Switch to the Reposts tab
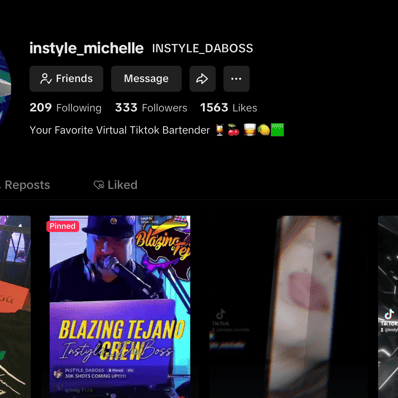The height and width of the screenshot is (398, 398). point(25,185)
